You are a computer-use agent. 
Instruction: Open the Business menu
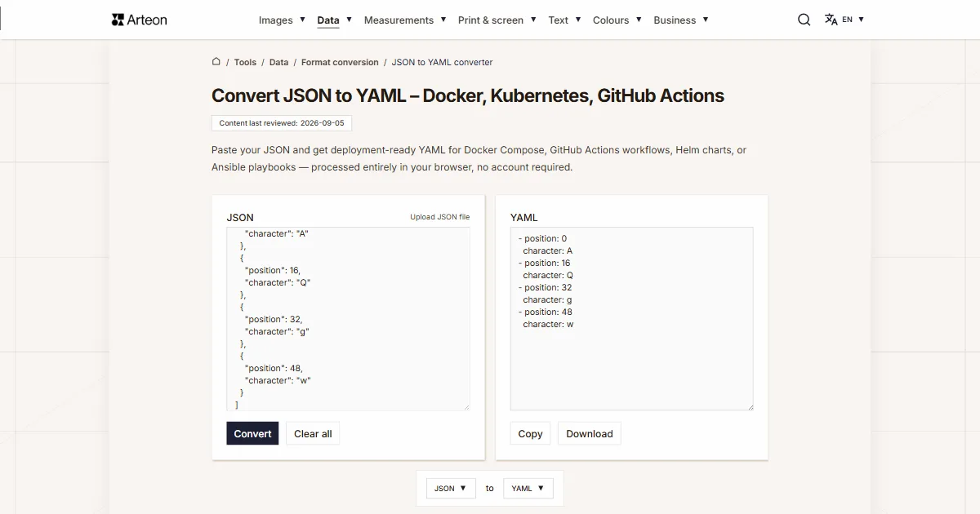click(x=675, y=20)
